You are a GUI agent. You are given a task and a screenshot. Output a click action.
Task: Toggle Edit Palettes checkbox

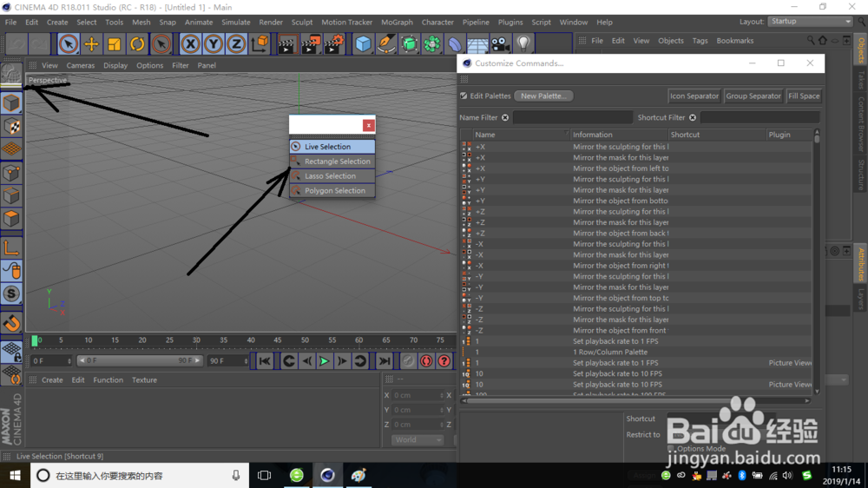[464, 96]
